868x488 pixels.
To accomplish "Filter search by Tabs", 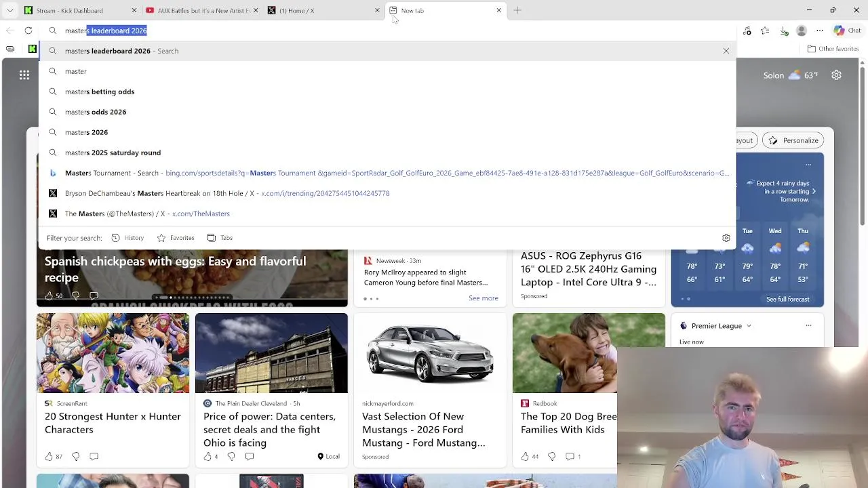I will coord(220,238).
